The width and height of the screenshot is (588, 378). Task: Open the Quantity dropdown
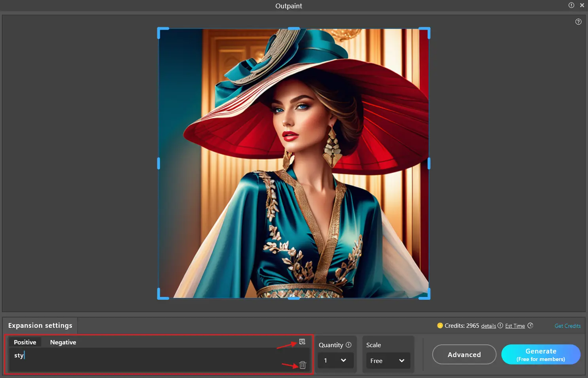pyautogui.click(x=335, y=361)
